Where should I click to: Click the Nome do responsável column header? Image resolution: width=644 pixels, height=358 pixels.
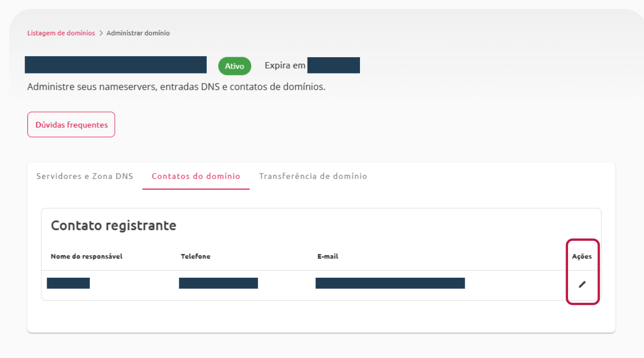87,256
